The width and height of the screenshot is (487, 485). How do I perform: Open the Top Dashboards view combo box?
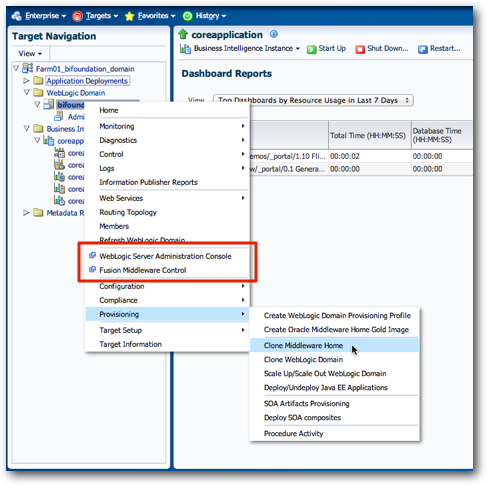coord(313,100)
